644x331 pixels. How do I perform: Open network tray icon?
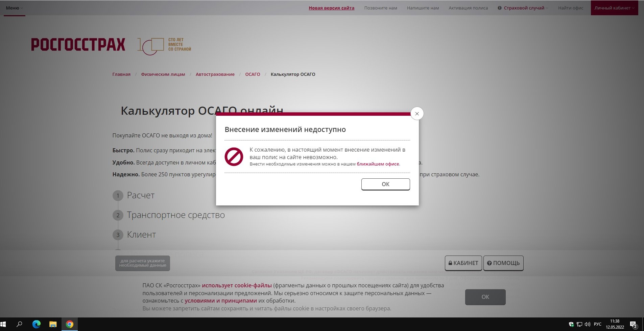tap(579, 324)
